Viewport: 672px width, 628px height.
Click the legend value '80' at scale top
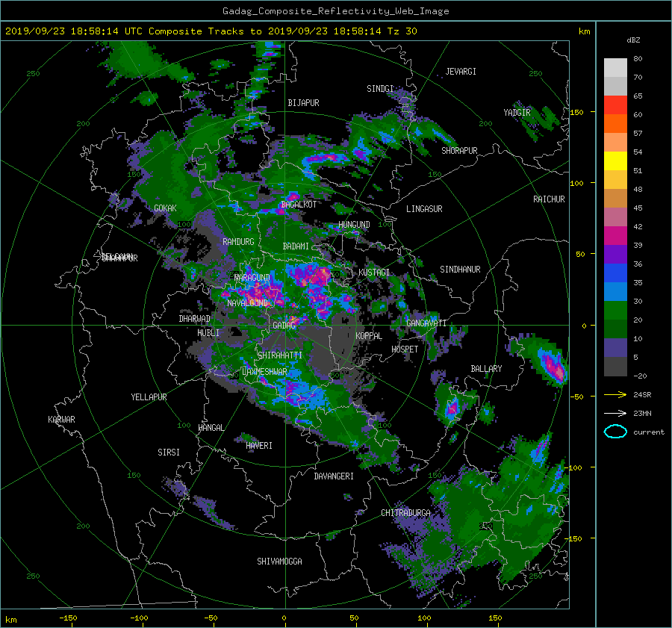638,59
